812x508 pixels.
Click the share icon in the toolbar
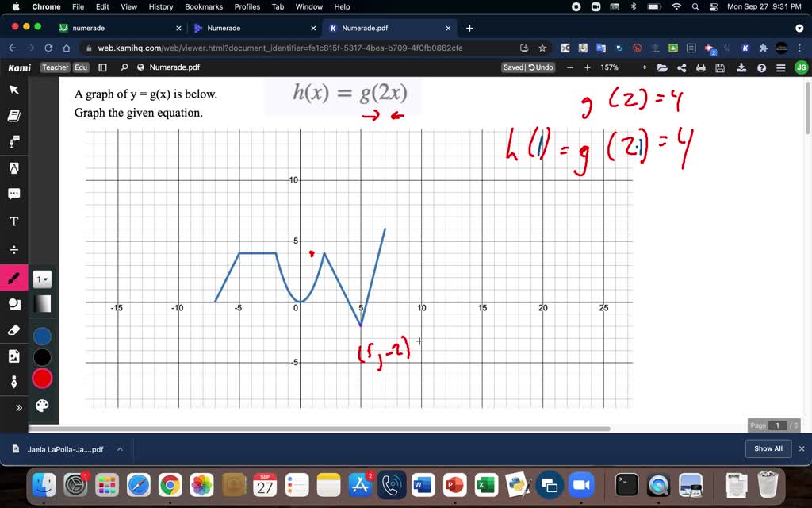682,67
